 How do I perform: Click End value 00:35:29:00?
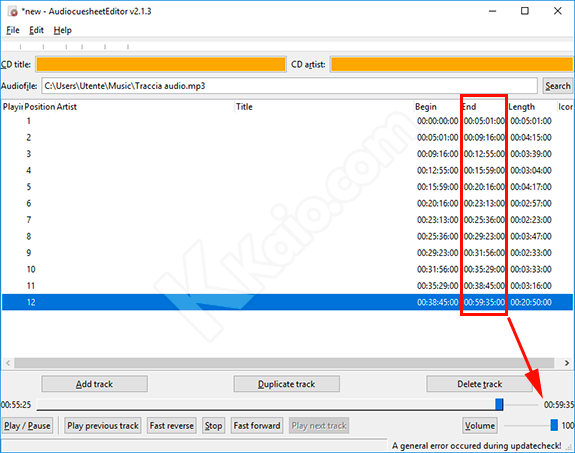pyautogui.click(x=484, y=269)
